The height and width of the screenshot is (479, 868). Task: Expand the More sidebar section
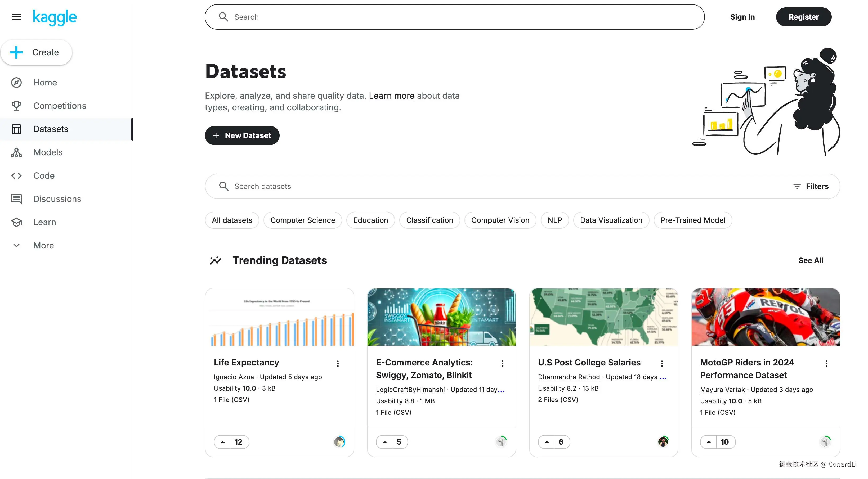click(x=16, y=245)
